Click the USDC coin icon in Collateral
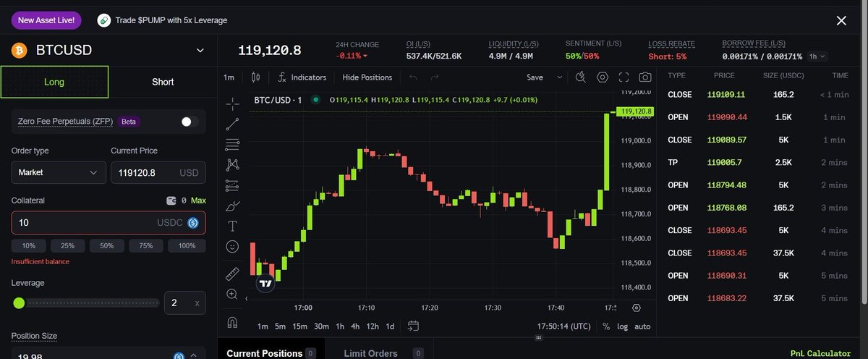The height and width of the screenshot is (359, 868). [x=193, y=223]
